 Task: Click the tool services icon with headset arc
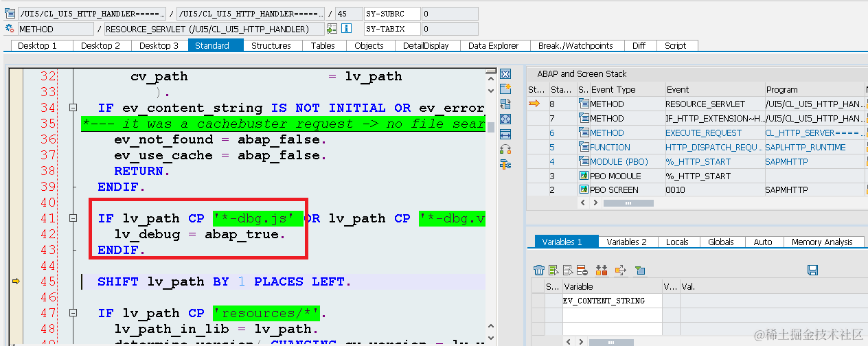tap(505, 150)
